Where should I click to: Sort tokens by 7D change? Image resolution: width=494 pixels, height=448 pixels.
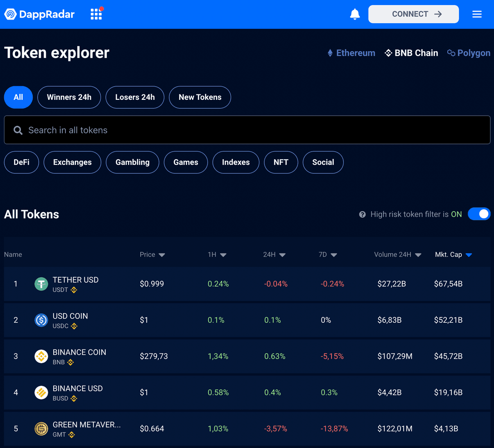pos(327,255)
